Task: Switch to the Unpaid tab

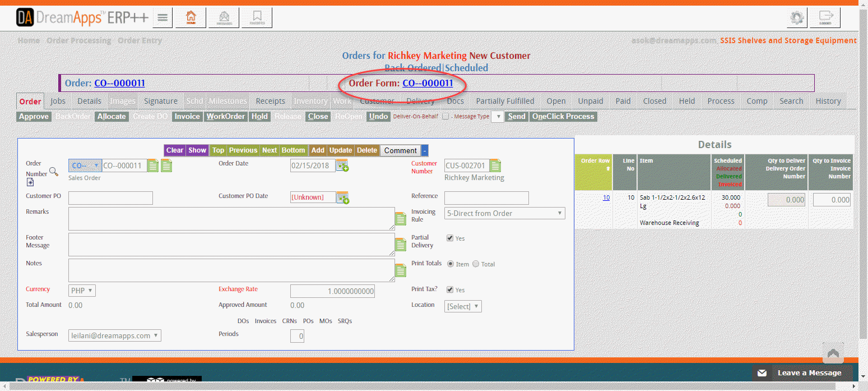Action: [x=591, y=101]
